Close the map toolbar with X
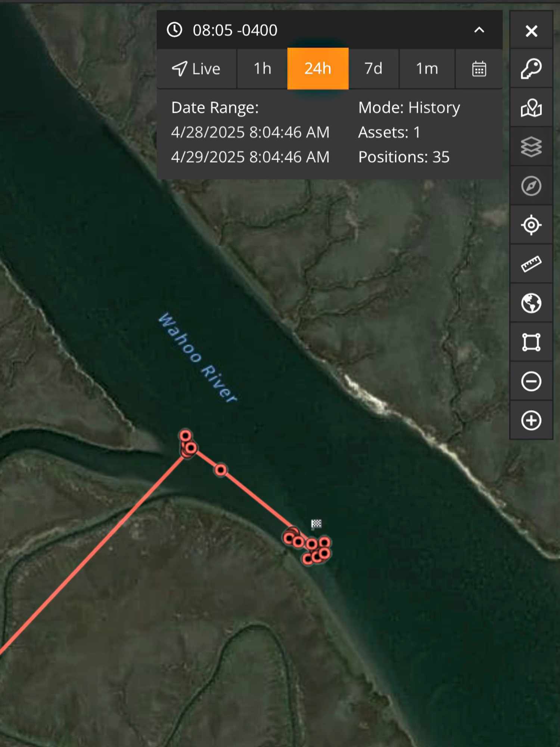 pyautogui.click(x=531, y=31)
